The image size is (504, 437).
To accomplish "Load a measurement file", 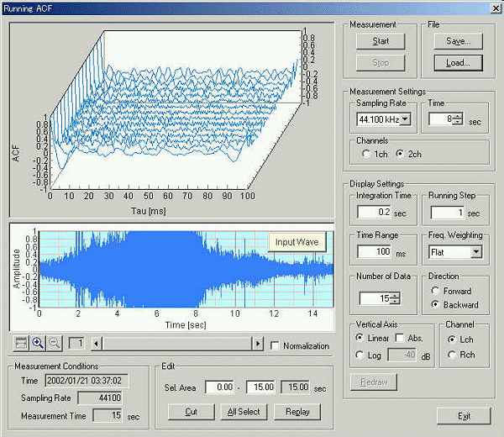I will pos(458,62).
